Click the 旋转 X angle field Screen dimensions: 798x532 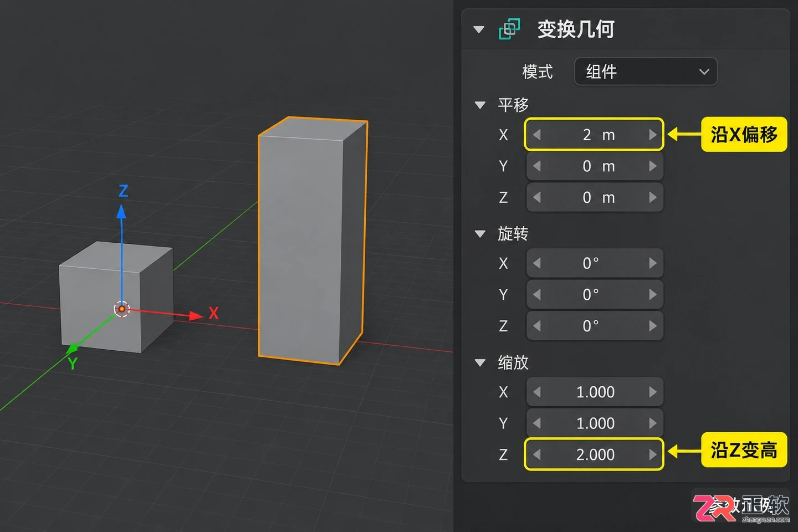click(x=595, y=263)
